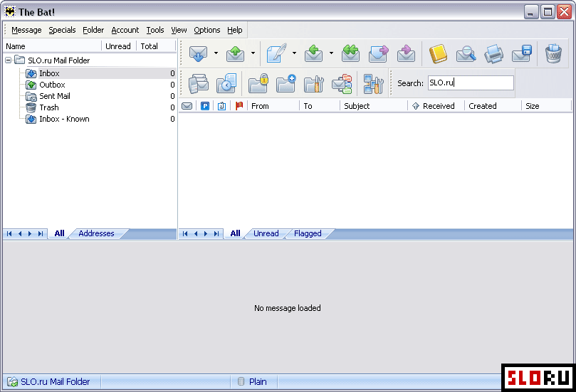Open the Account menu

[x=125, y=30]
